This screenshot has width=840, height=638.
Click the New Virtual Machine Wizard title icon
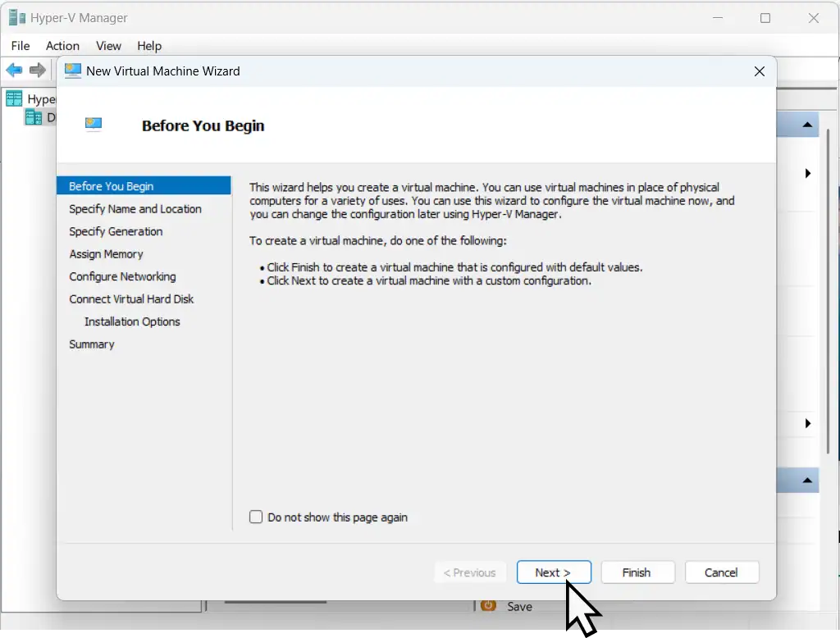point(73,71)
